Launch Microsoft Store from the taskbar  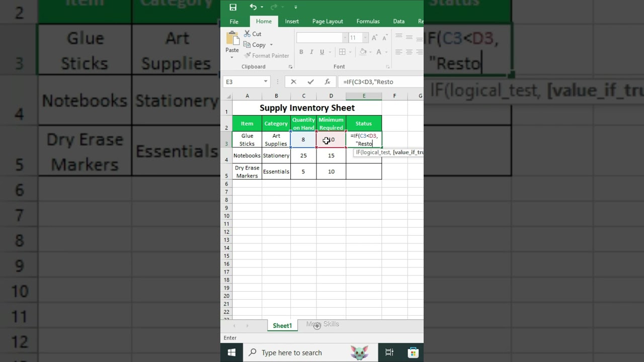click(413, 352)
